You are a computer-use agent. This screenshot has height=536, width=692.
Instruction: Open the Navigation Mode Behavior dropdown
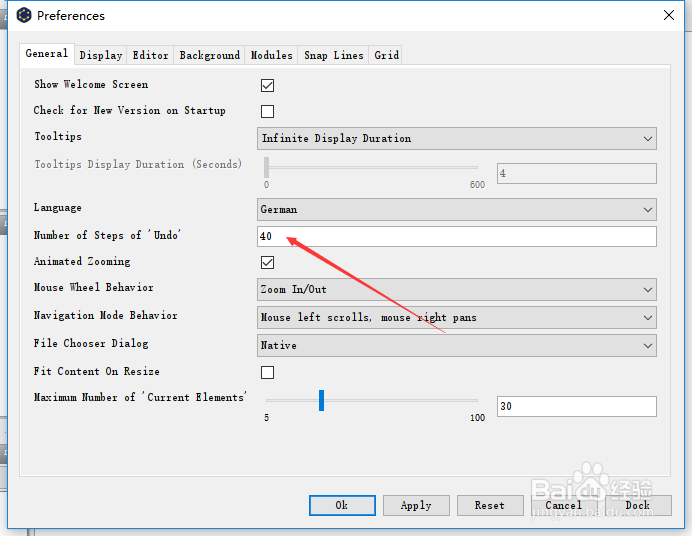[x=457, y=318]
